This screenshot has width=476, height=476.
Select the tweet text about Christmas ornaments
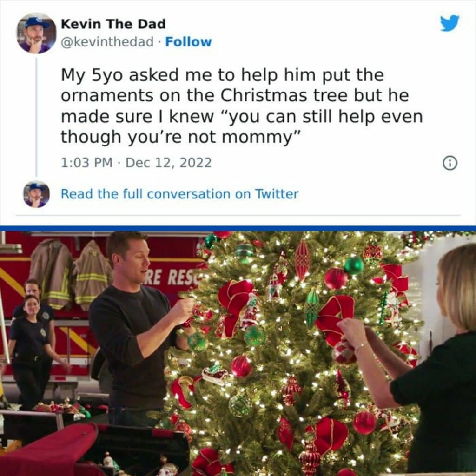(x=242, y=106)
